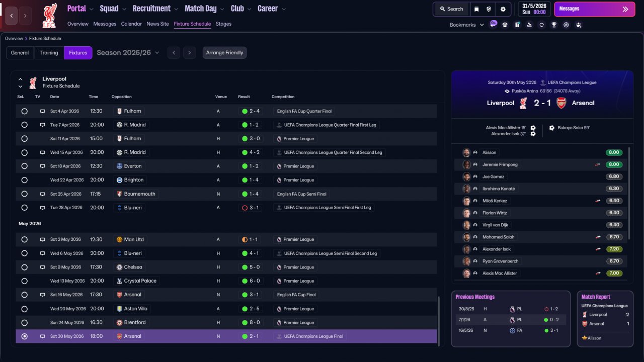
Task: Click the Liverpool club crest in header
Action: tap(49, 15)
